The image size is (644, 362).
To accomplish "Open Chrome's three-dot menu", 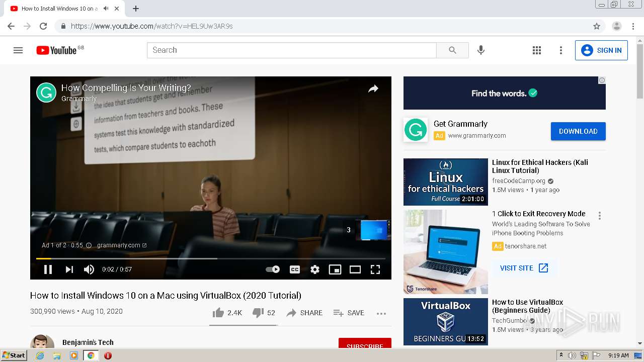I will click(633, 26).
